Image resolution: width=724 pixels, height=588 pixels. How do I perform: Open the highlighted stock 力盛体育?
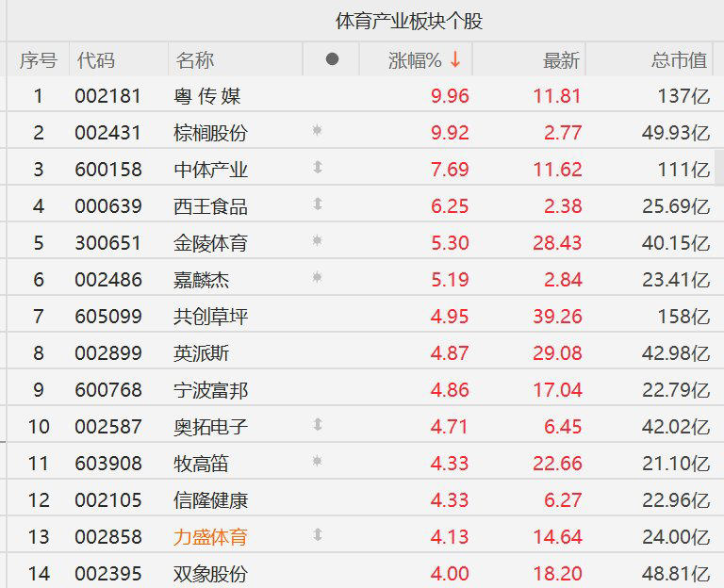[x=210, y=537]
